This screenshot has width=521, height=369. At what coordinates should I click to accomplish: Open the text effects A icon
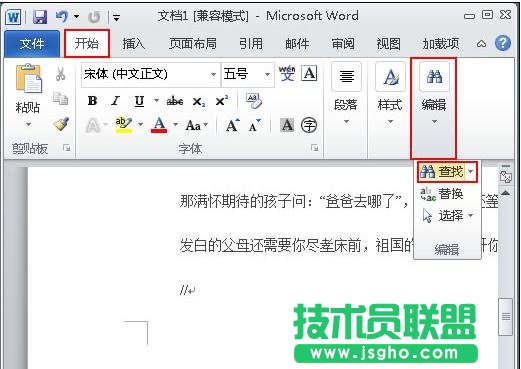click(x=93, y=126)
